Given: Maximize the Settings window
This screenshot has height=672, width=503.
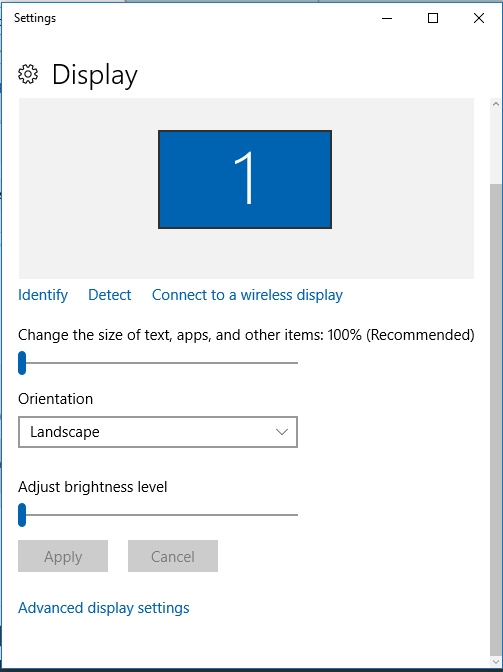Looking at the screenshot, I should coord(433,18).
